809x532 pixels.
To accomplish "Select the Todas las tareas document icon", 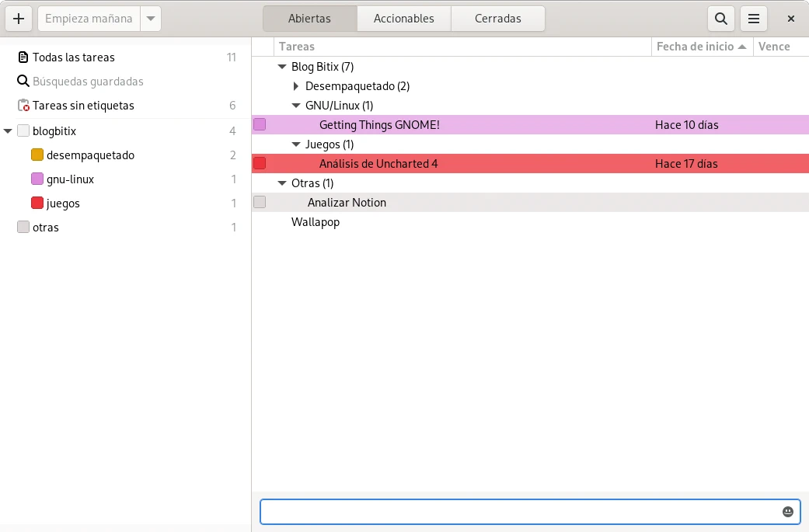I will point(23,57).
